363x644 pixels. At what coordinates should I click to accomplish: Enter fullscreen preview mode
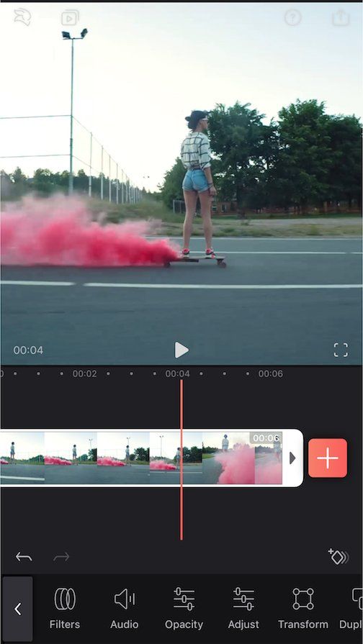click(x=341, y=350)
